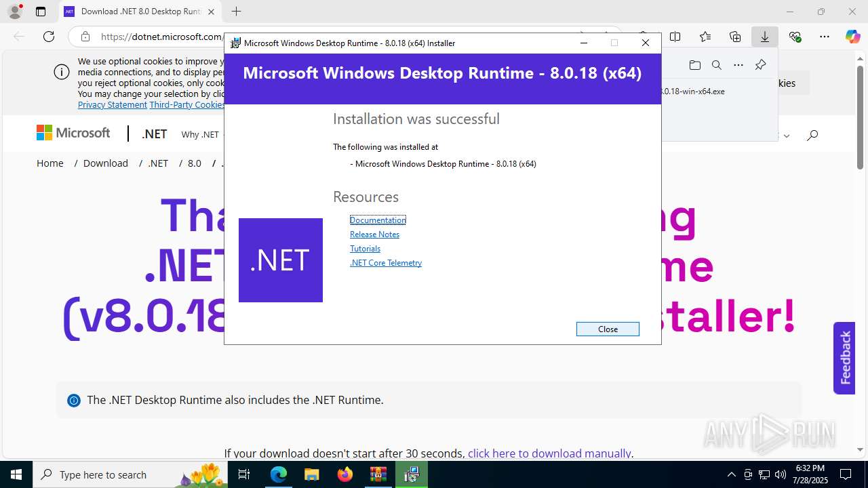The width and height of the screenshot is (868, 488).
Task: Open WinRAR from taskbar
Action: click(378, 474)
